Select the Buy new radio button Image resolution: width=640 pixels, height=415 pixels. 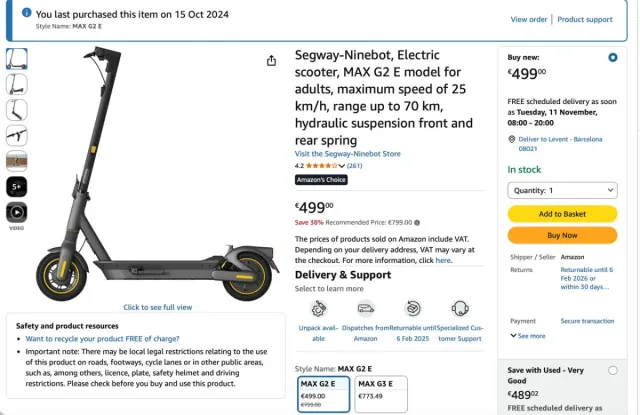point(612,58)
